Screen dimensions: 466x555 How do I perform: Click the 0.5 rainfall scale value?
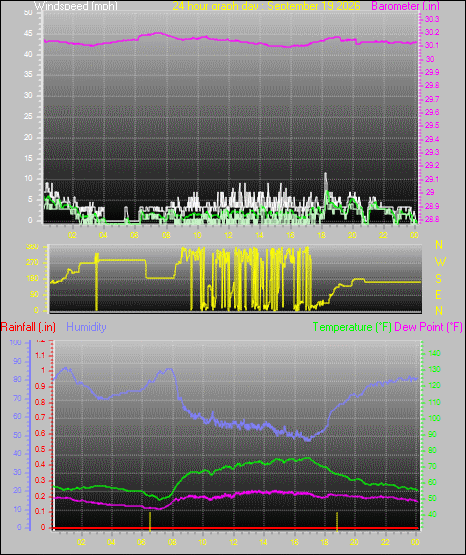click(x=40, y=449)
